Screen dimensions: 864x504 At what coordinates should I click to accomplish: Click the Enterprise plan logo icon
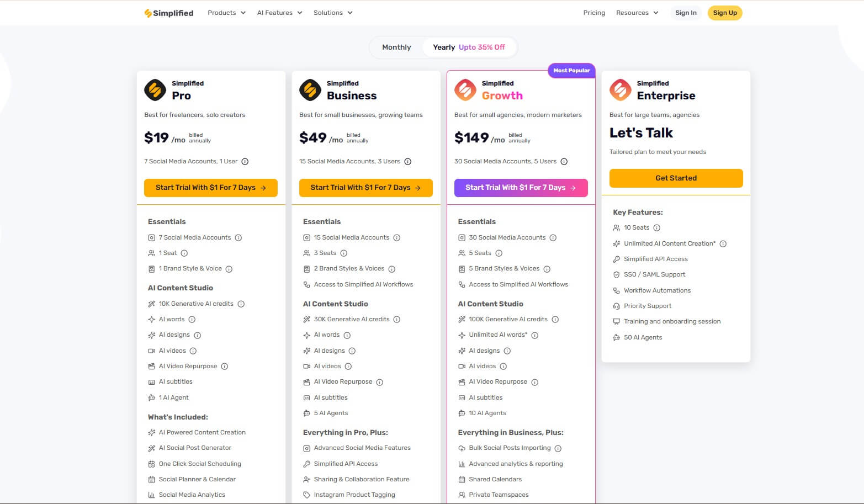(x=621, y=90)
